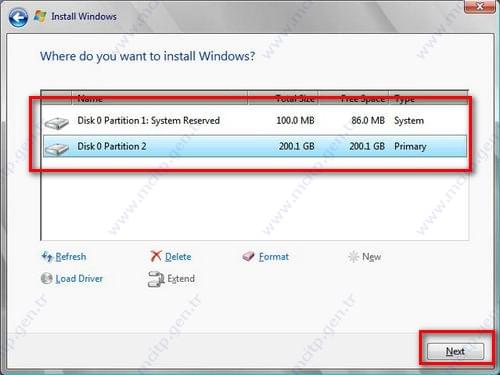Click the 200.1 GB free space of Partition 2
Viewport: 500px width, 375px height.
367,146
